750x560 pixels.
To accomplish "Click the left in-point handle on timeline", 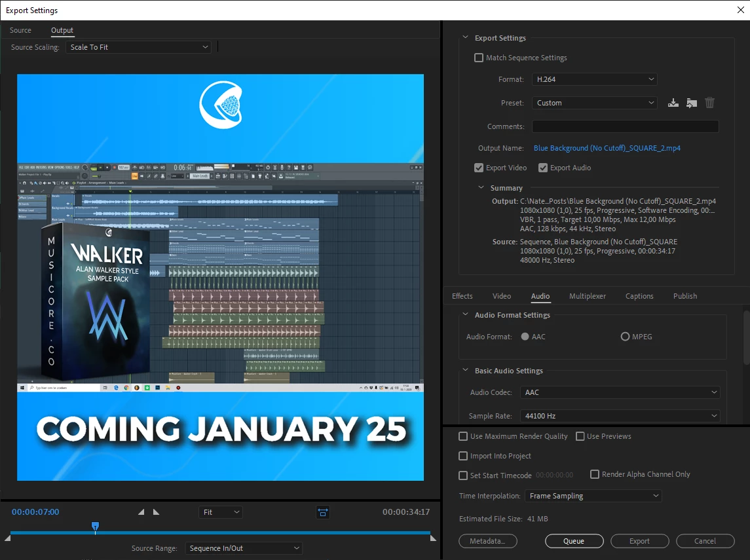I will coord(7,538).
